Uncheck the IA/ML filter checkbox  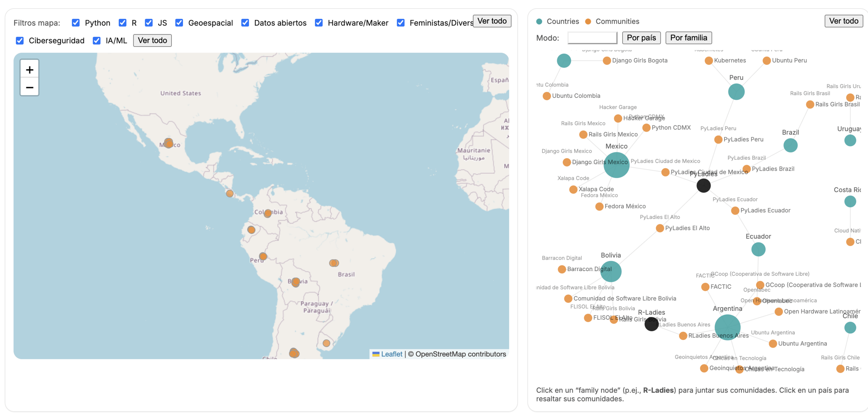(97, 41)
